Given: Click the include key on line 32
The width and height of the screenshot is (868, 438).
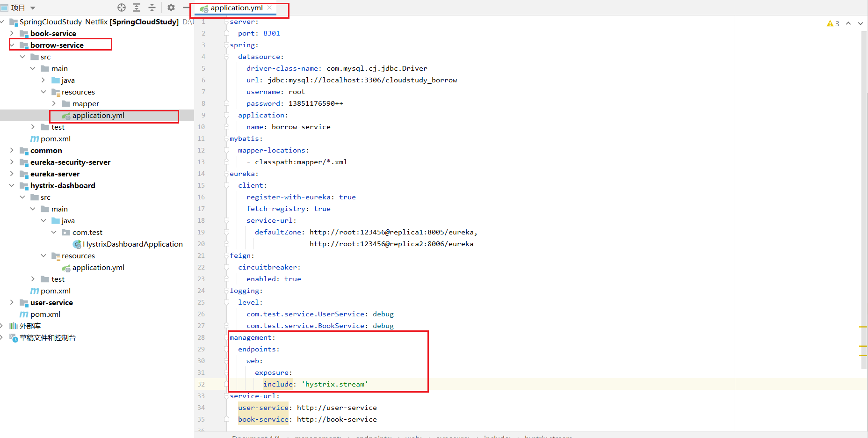Looking at the screenshot, I should 278,384.
